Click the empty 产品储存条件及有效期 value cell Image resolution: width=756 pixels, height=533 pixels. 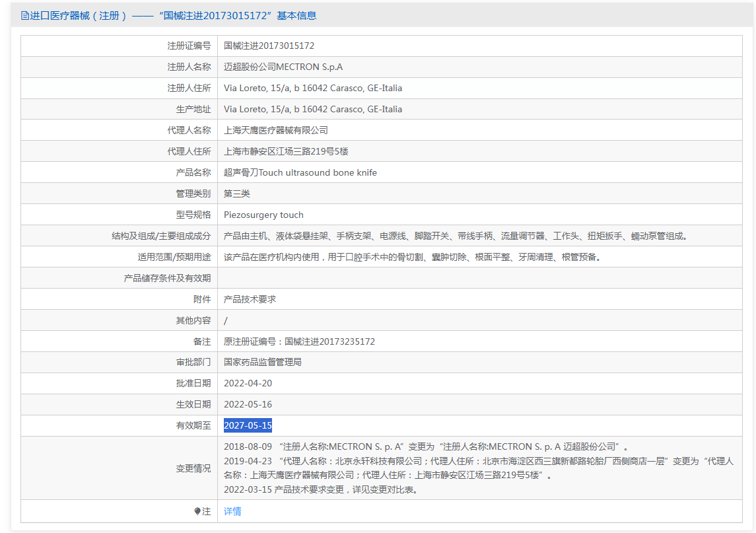[x=479, y=278]
